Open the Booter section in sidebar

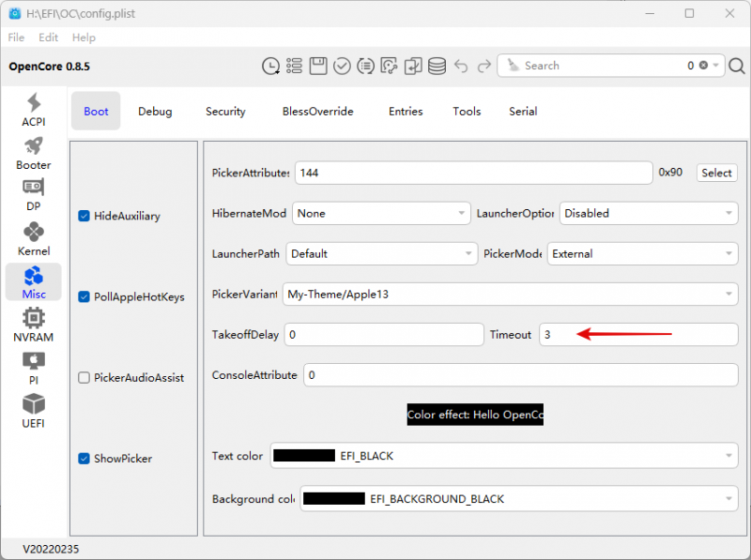click(x=34, y=154)
